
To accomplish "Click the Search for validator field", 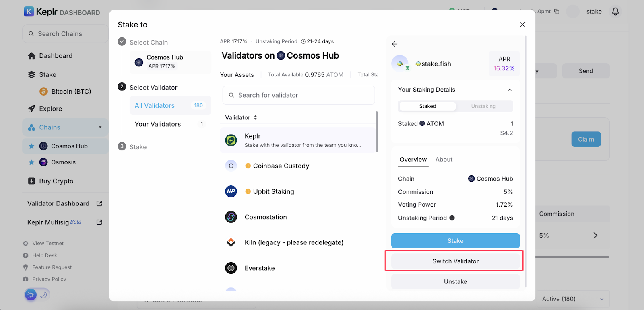I will (299, 95).
